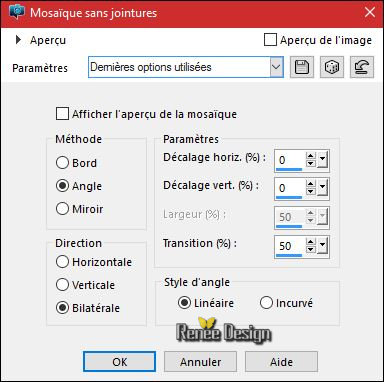Enable the Aperçu de l'image checkbox
The image size is (384, 382).
tap(270, 40)
